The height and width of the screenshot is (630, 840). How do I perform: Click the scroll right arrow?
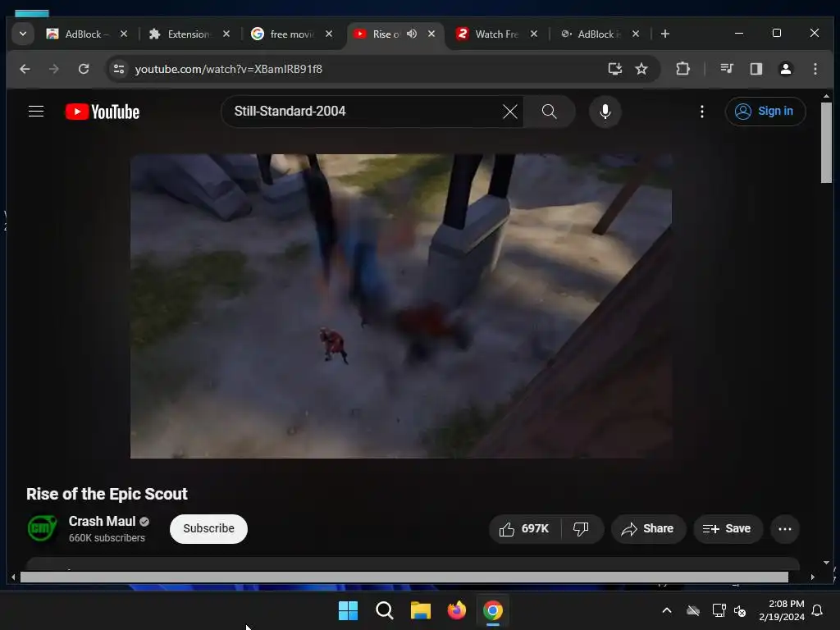813,577
